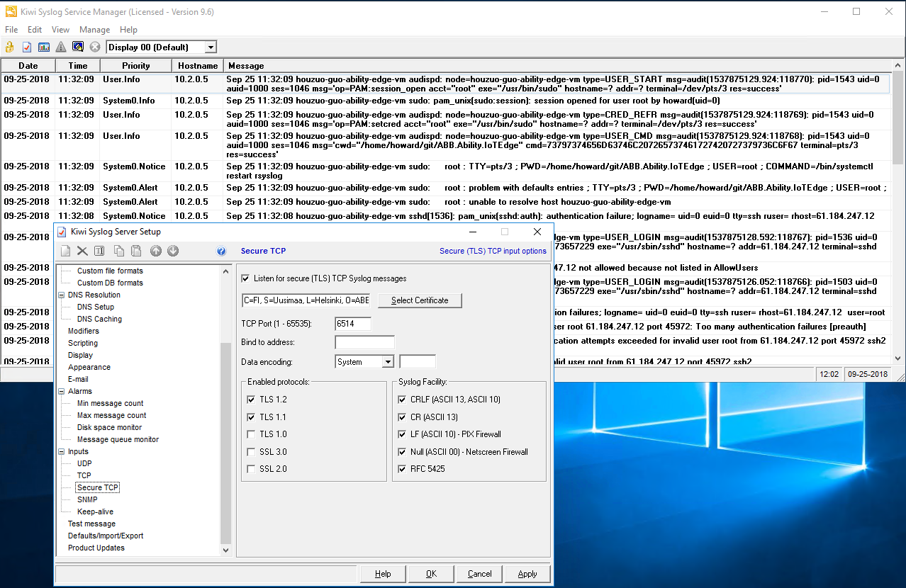Select TCP under Inputs in tree
Viewport: 906px width, 588px height.
click(84, 475)
